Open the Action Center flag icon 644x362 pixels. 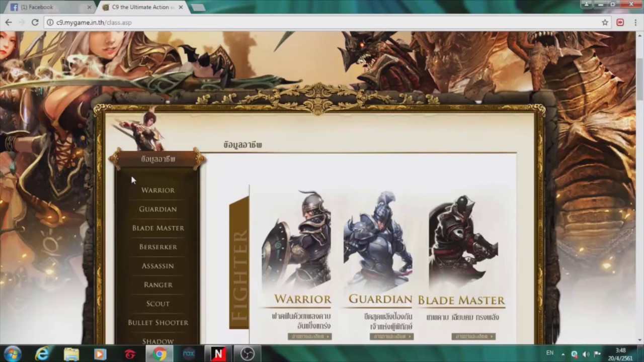pos(597,354)
